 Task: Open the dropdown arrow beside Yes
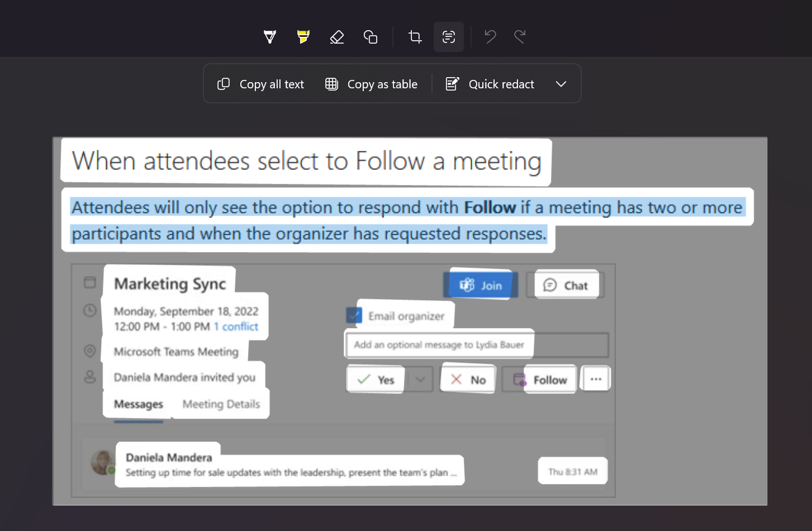click(x=421, y=379)
